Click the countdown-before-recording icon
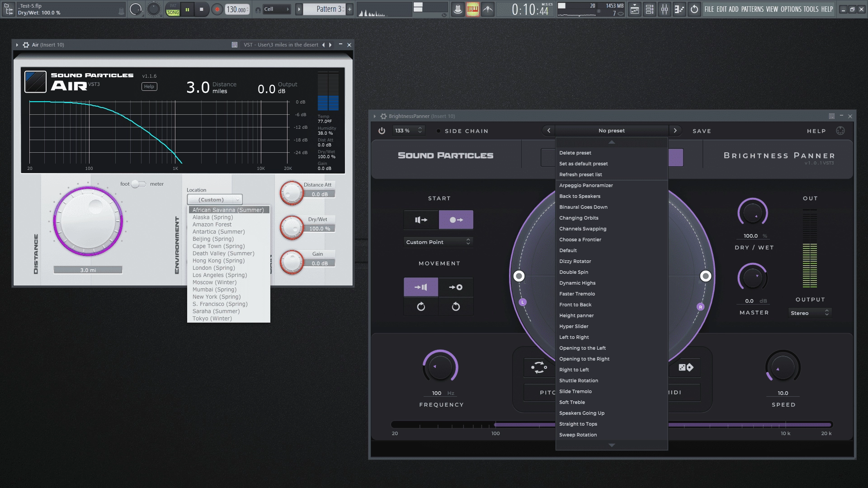868x488 pixels. tap(488, 9)
